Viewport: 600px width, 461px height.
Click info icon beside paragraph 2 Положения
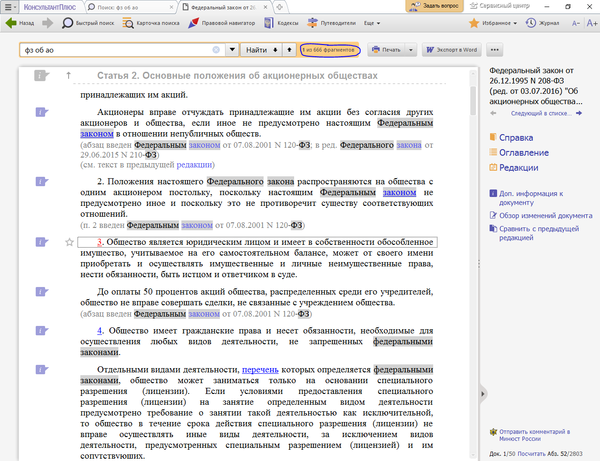point(42,181)
